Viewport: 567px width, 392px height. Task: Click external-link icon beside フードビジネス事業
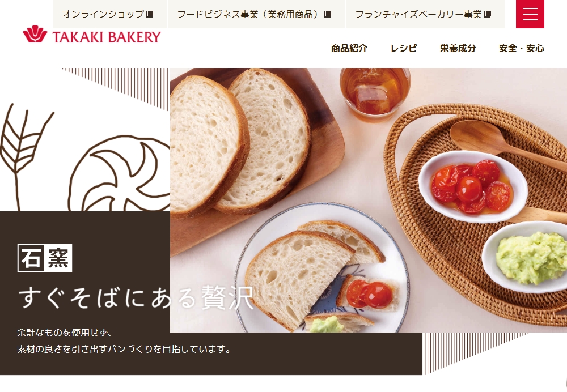pyautogui.click(x=328, y=15)
